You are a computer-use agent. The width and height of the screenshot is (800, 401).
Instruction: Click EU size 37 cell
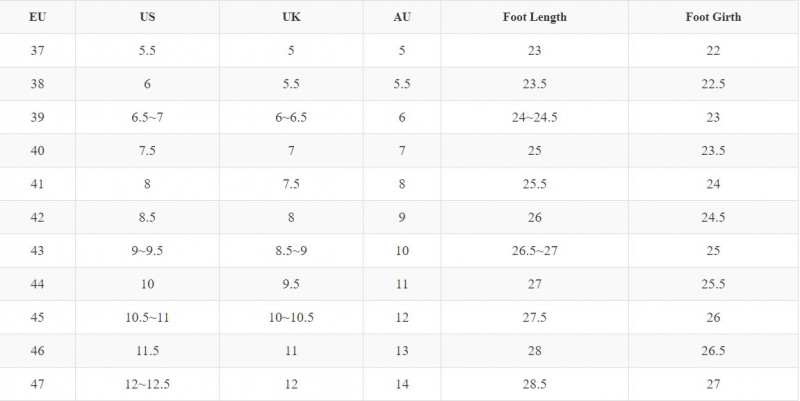click(x=37, y=51)
